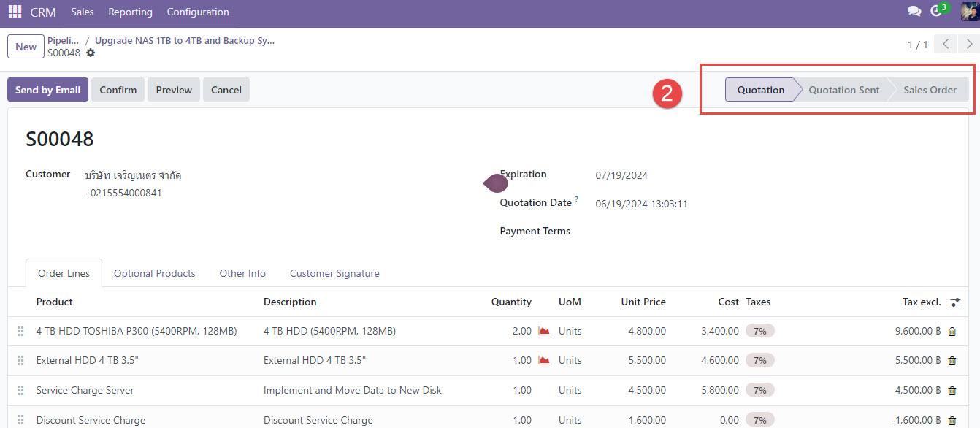This screenshot has width=980, height=428.
Task: Open the Reporting menu
Action: 130,12
